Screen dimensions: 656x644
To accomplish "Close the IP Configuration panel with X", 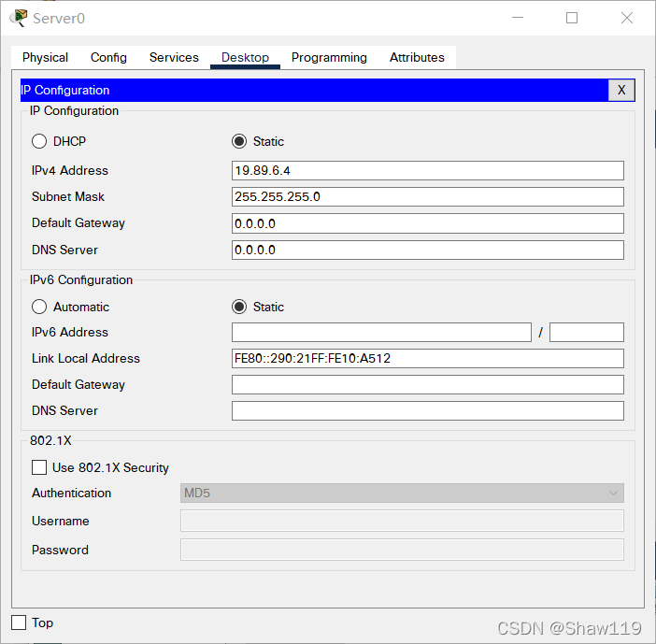I will pos(621,90).
